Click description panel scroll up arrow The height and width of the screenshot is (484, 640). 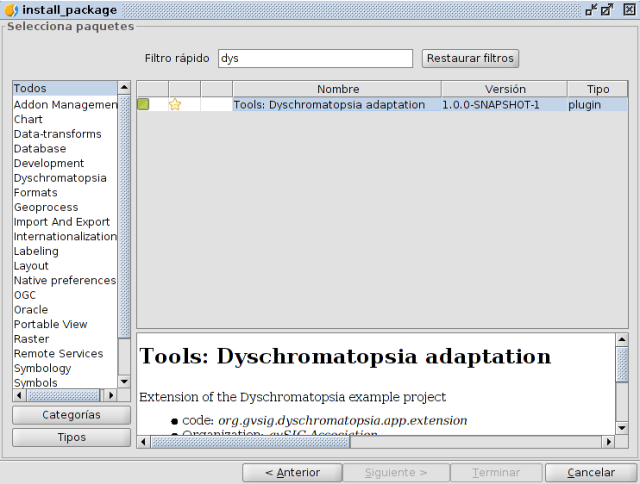[x=622, y=340]
